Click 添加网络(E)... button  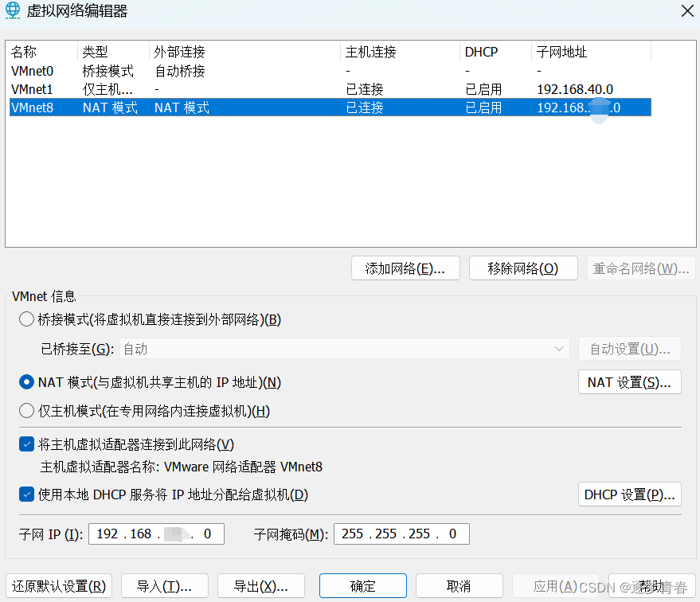405,268
